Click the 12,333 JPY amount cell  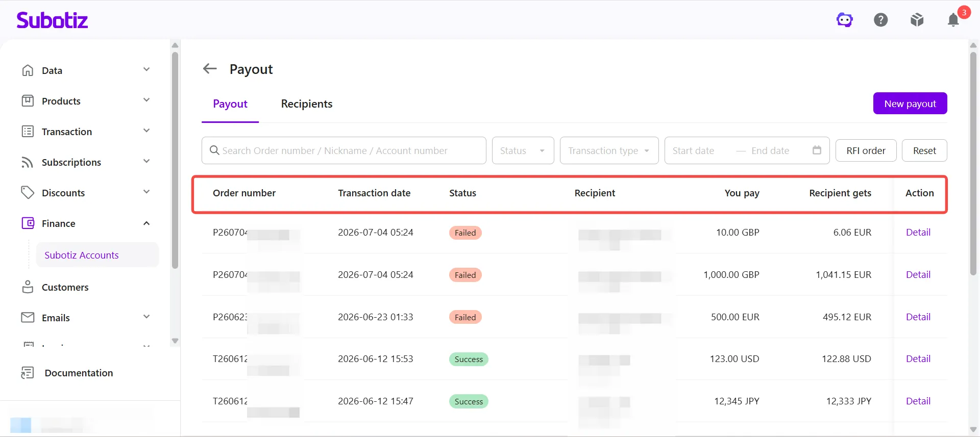849,401
